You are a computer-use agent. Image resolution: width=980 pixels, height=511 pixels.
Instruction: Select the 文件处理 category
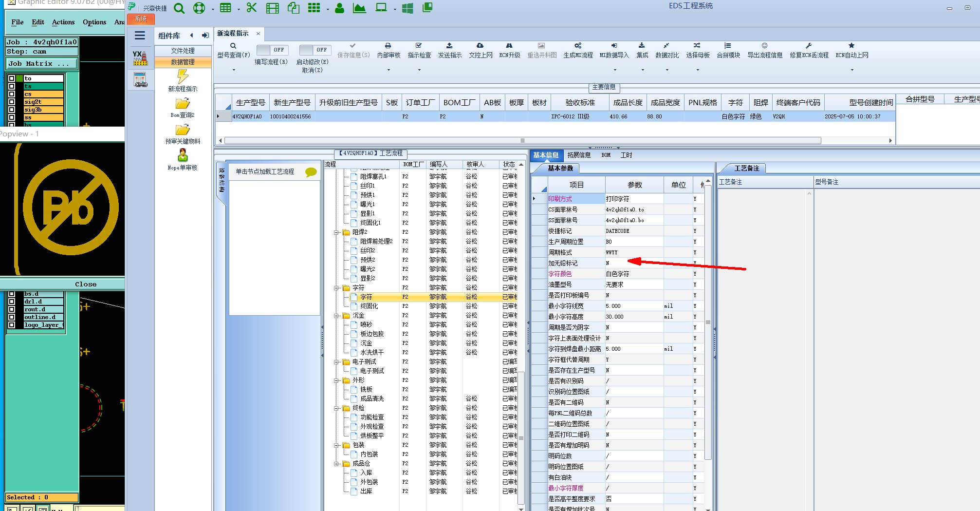(183, 51)
